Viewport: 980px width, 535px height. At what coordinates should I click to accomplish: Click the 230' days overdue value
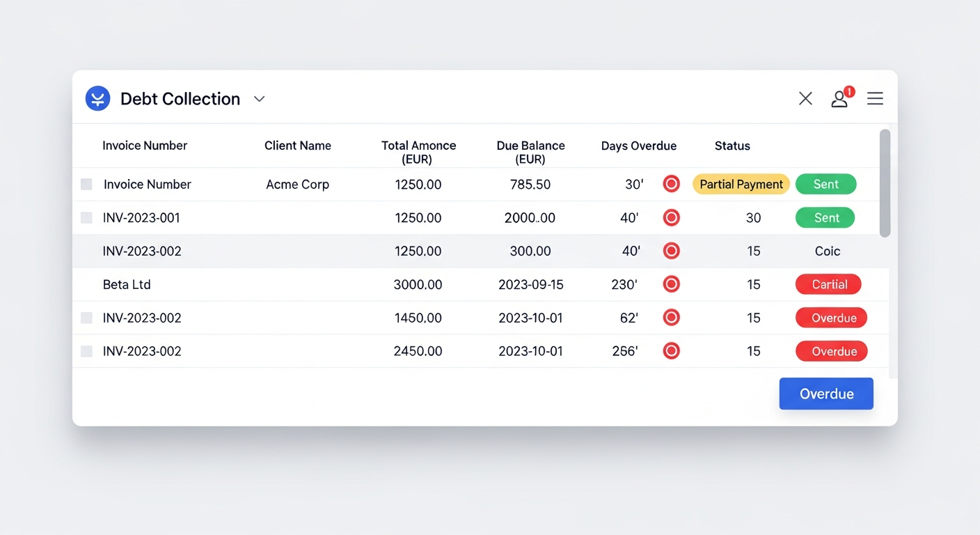pos(624,285)
